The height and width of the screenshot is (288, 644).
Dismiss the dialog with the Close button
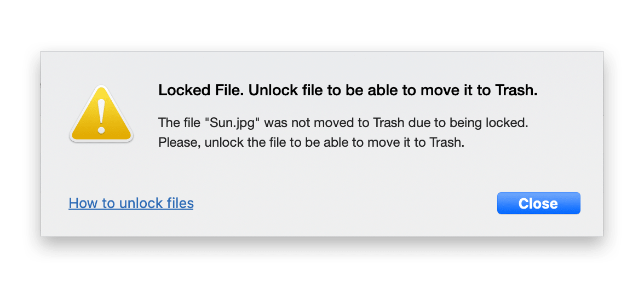[538, 203]
